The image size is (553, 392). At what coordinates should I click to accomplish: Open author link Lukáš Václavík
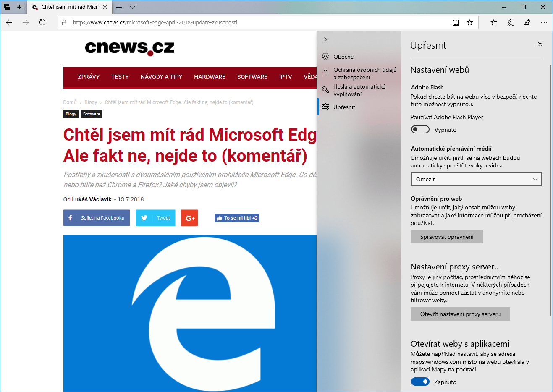pyautogui.click(x=91, y=199)
